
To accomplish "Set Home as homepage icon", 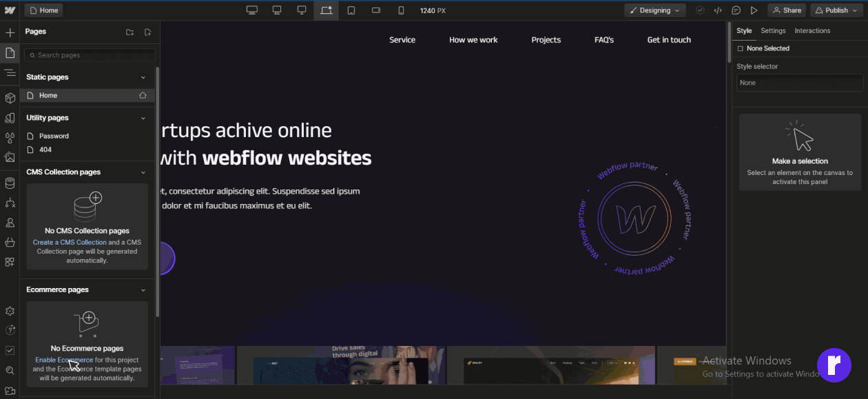I will [x=143, y=95].
